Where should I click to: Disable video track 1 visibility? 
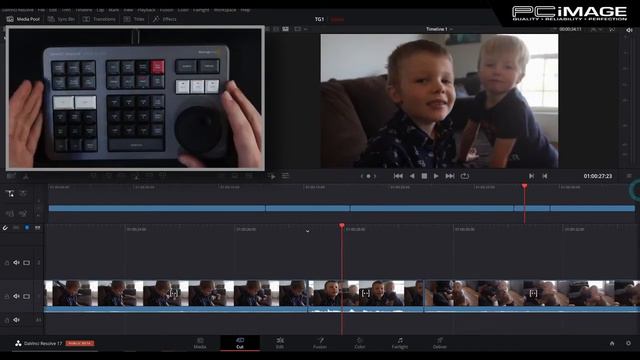(27, 296)
